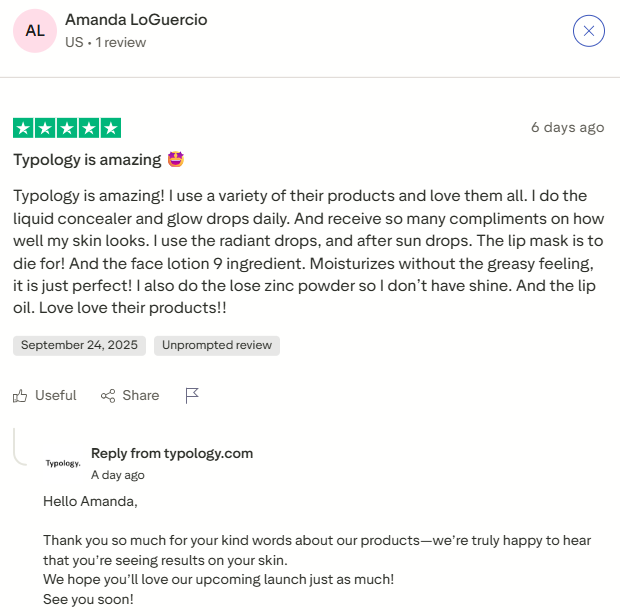The image size is (620, 616).
Task: Click the star-eyes emoji in title
Action: click(176, 160)
